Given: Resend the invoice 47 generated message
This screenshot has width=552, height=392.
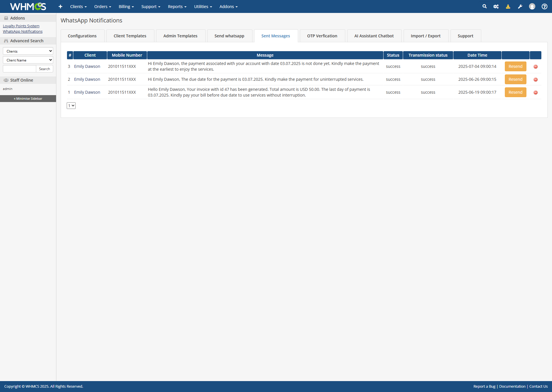Looking at the screenshot, I should [515, 92].
